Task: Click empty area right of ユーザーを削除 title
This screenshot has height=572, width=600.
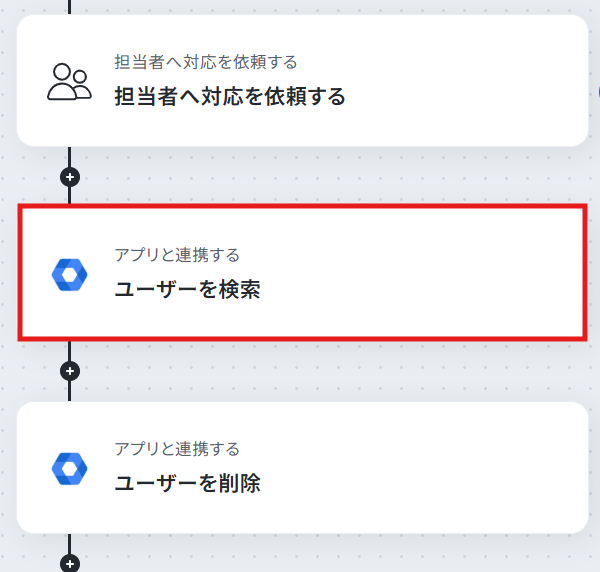Action: (x=430, y=484)
